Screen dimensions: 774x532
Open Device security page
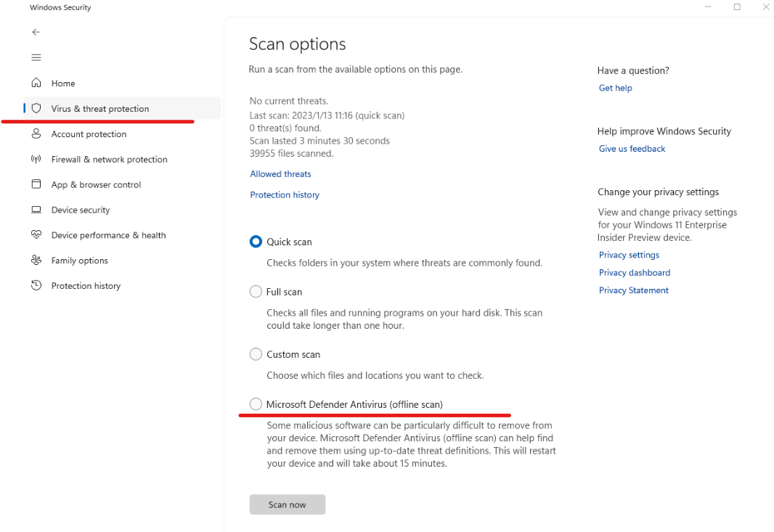click(x=122, y=210)
